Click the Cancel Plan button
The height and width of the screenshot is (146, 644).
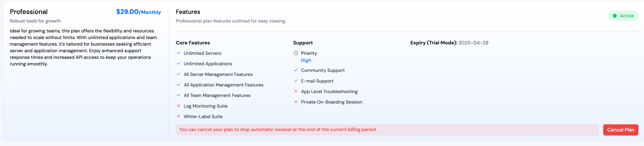pos(620,130)
